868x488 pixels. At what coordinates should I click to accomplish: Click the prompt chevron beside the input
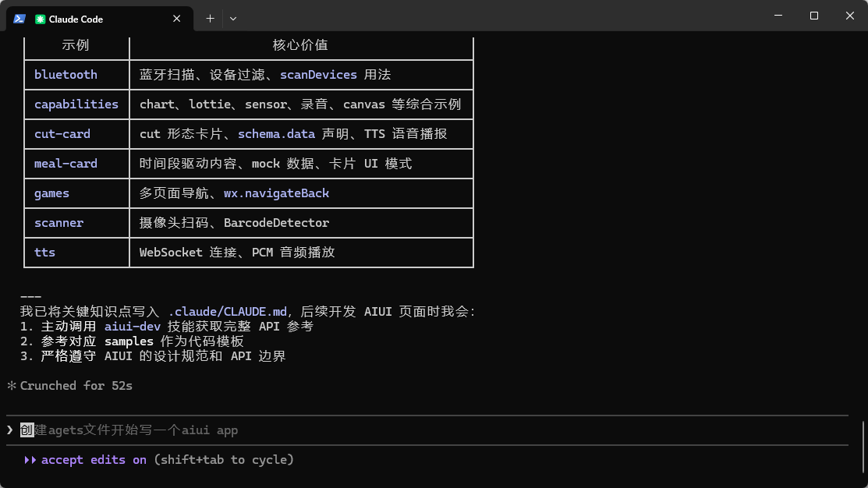point(9,430)
